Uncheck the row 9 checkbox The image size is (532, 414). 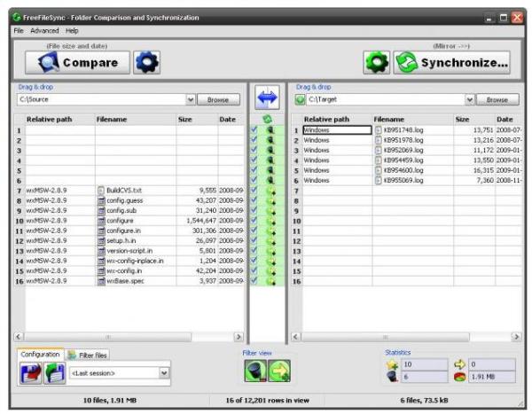pos(254,210)
